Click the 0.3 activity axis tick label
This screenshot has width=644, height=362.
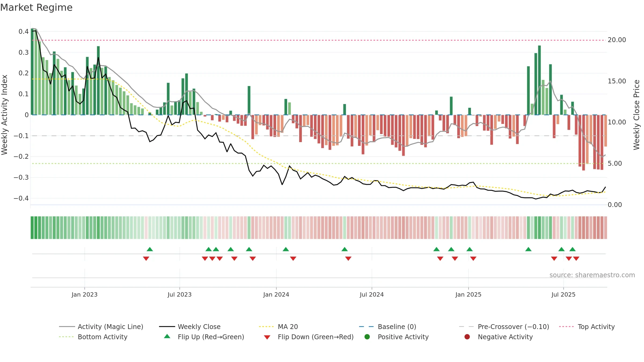24,53
